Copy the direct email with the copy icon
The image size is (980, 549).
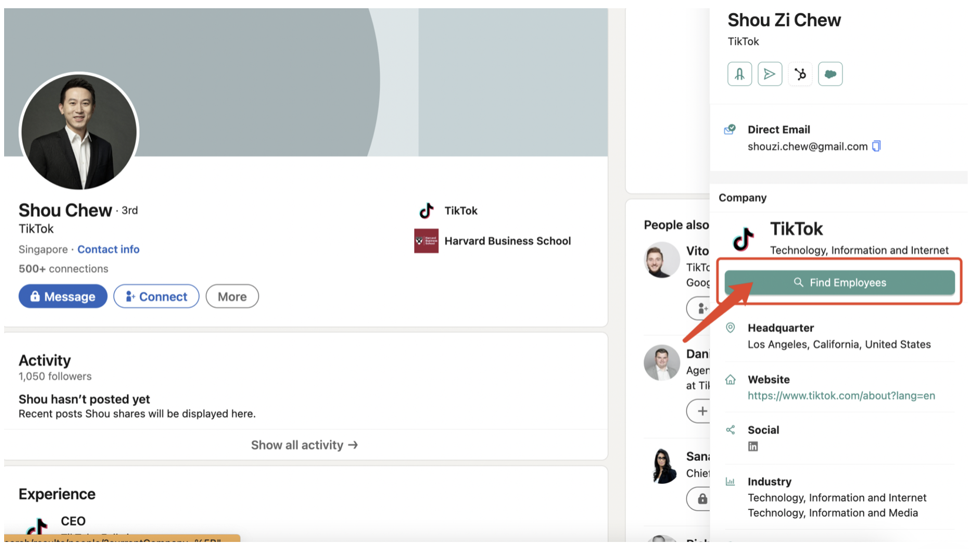coord(877,146)
